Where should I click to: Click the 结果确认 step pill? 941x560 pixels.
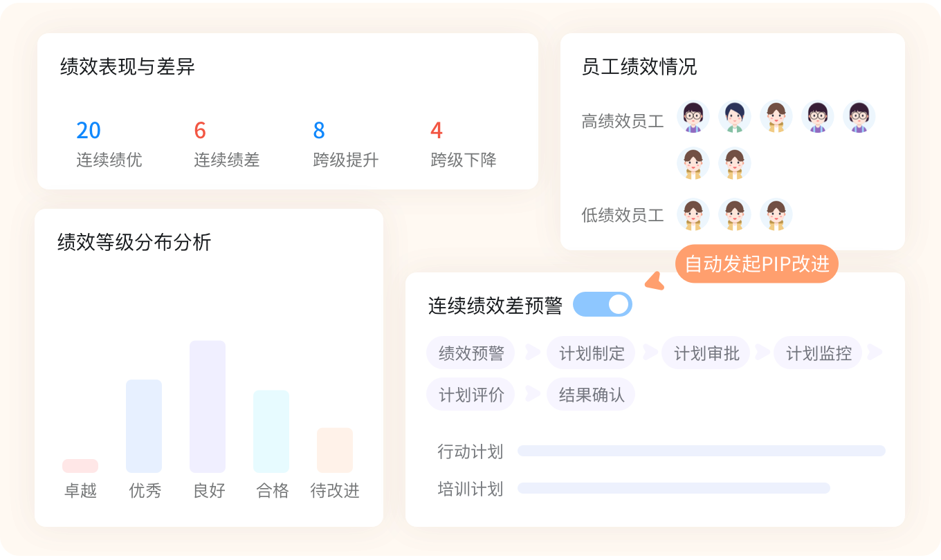(x=592, y=395)
